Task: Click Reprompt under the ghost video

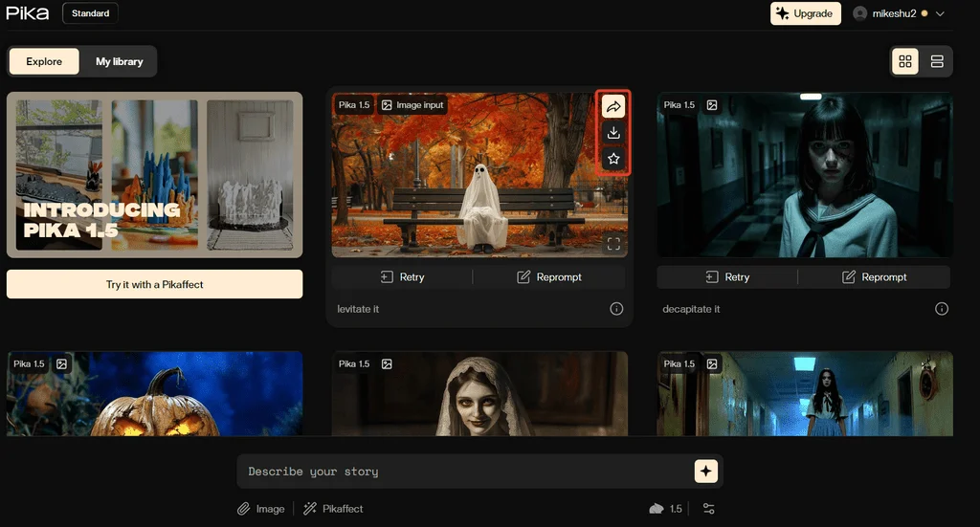Action: [x=549, y=277]
